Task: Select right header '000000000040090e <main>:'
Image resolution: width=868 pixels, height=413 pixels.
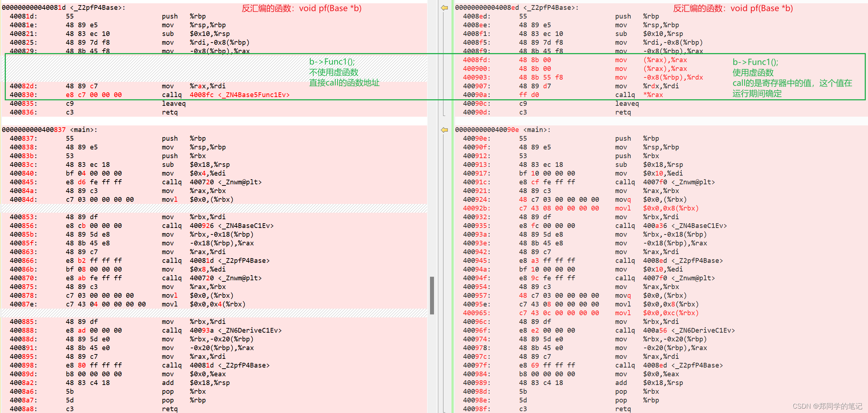Action: coord(503,130)
